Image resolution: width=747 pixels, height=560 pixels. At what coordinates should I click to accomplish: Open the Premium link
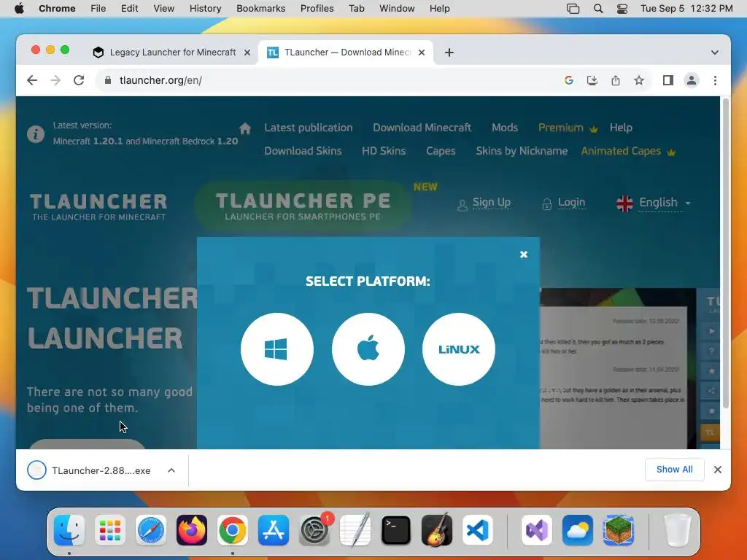(568, 128)
